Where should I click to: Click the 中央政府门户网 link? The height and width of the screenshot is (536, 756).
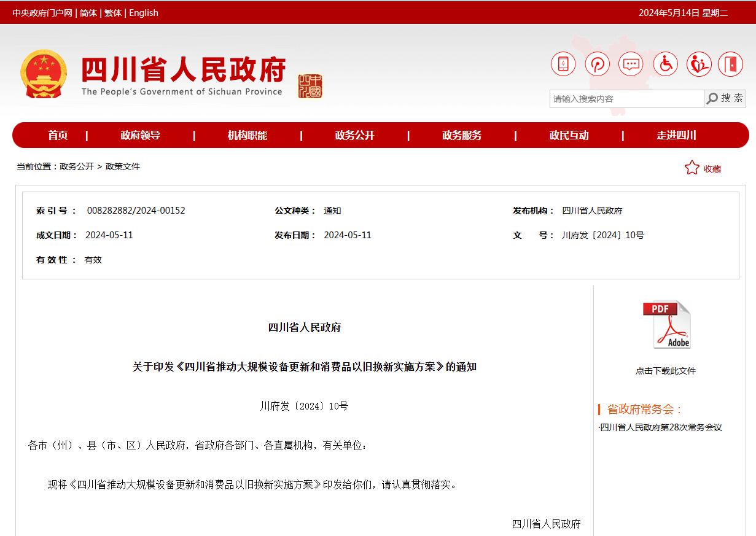click(x=42, y=13)
